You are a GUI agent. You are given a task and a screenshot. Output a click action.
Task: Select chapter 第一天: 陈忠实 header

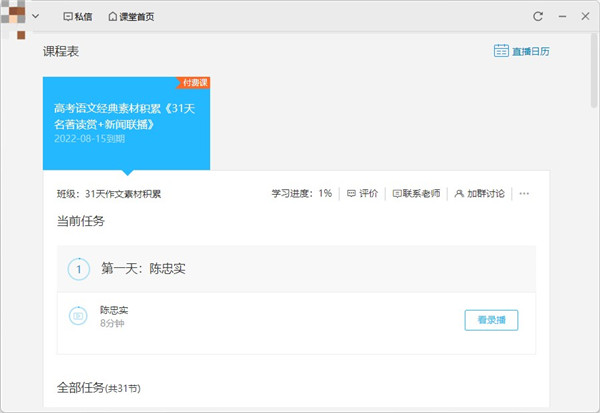point(296,269)
